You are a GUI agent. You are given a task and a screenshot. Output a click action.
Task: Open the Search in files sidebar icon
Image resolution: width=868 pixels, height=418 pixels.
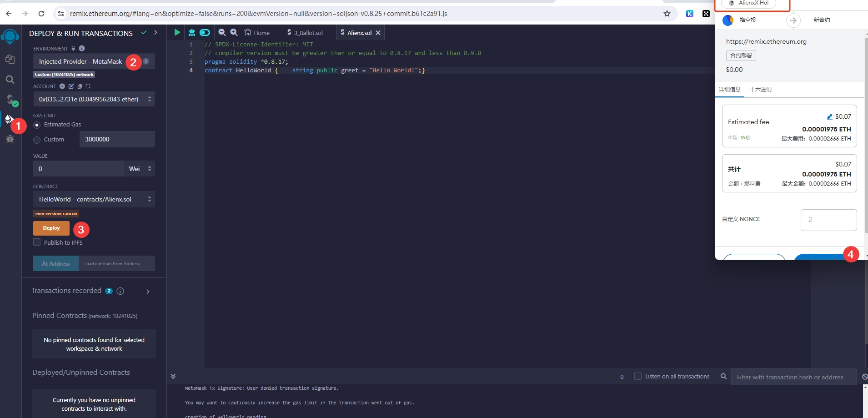pyautogui.click(x=10, y=80)
